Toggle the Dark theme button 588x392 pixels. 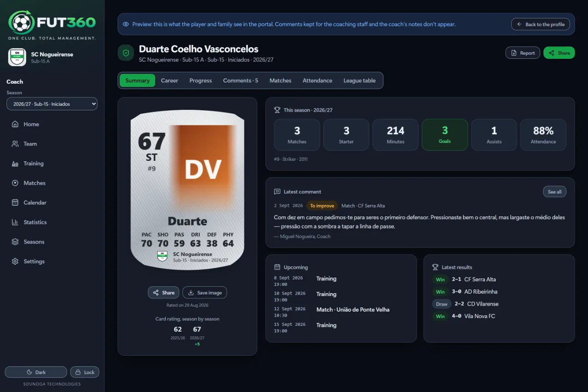pyautogui.click(x=36, y=372)
